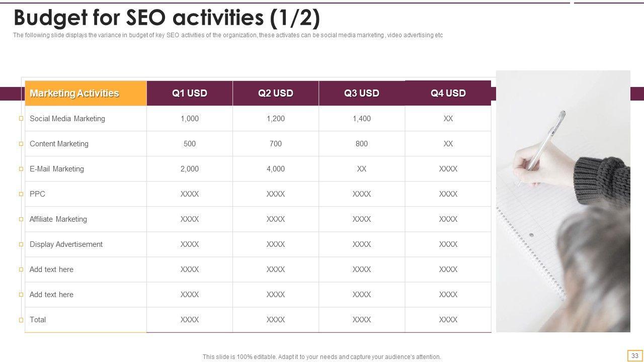Click the square bullet beside PPC
This screenshot has height=362, width=644.
(x=21, y=194)
